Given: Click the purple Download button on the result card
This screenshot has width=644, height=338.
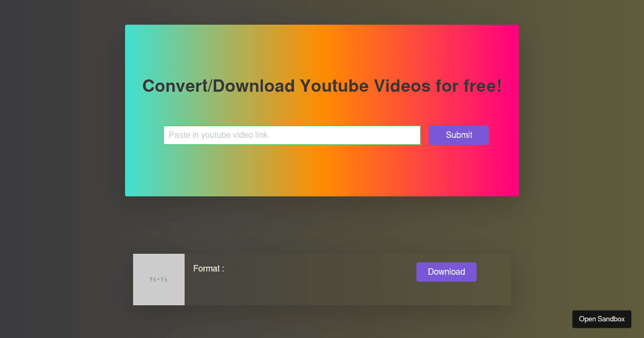Looking at the screenshot, I should [x=446, y=272].
